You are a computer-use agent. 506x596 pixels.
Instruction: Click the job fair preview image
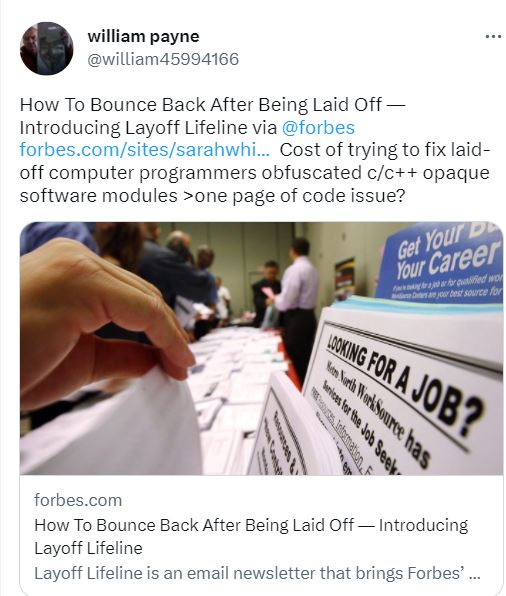tap(261, 348)
